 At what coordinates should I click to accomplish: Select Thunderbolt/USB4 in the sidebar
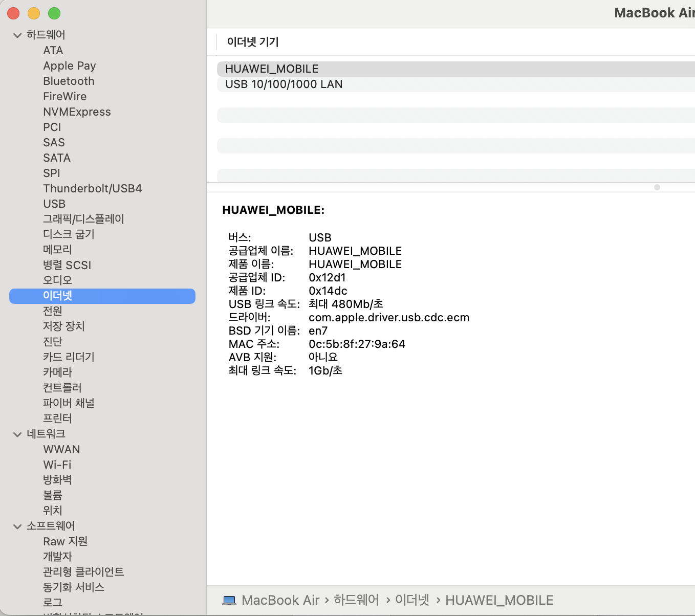point(93,189)
